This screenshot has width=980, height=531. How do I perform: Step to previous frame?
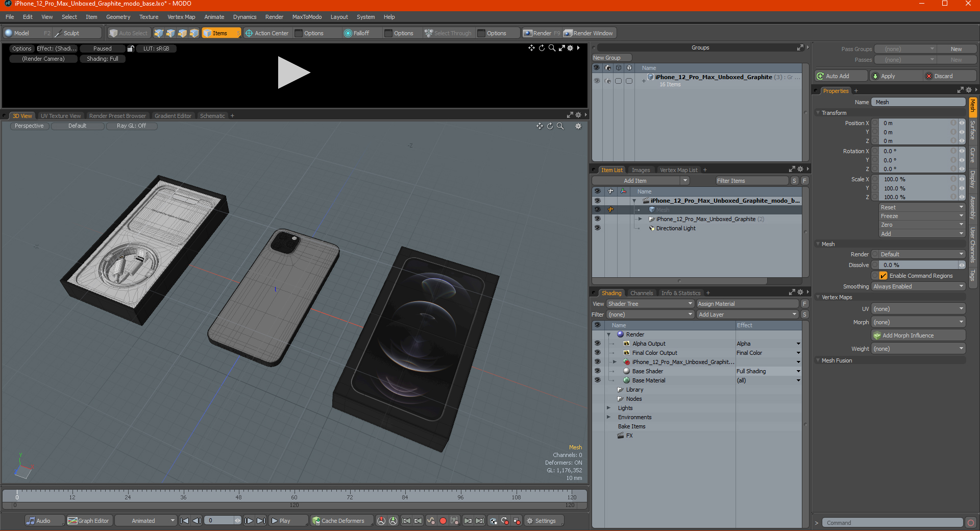click(x=197, y=521)
